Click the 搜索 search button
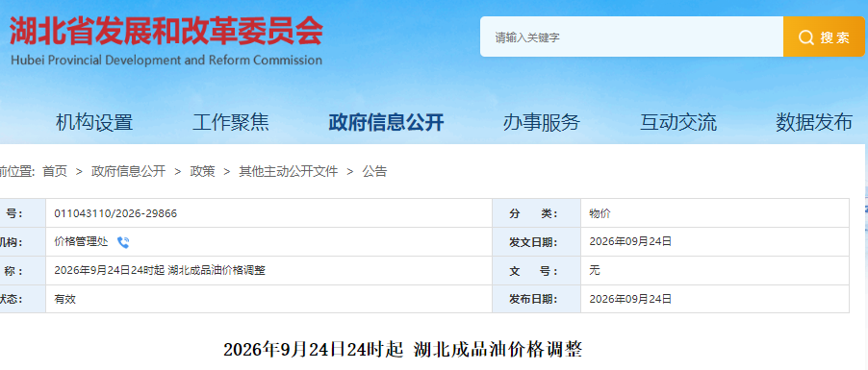This screenshot has height=370, width=868. pos(824,37)
